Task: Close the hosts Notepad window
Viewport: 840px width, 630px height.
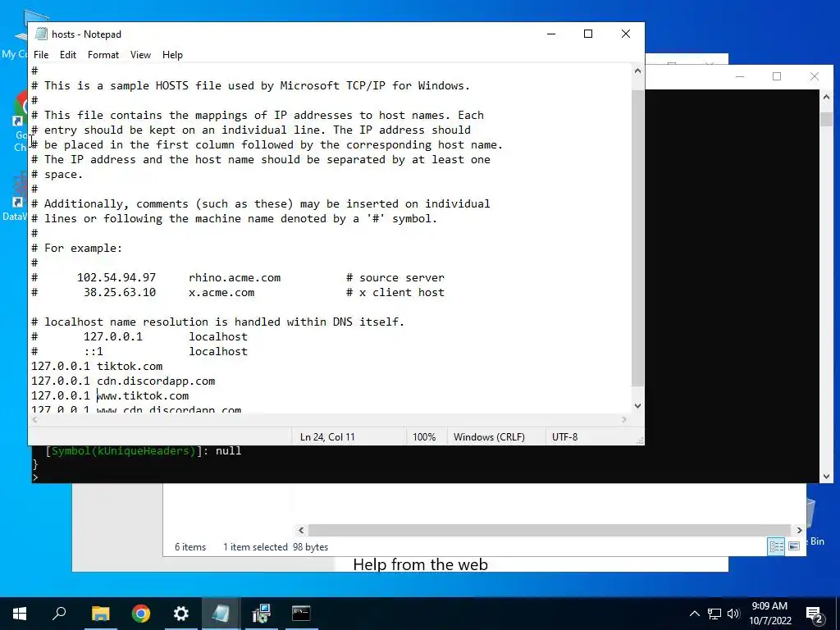Action: (x=626, y=34)
